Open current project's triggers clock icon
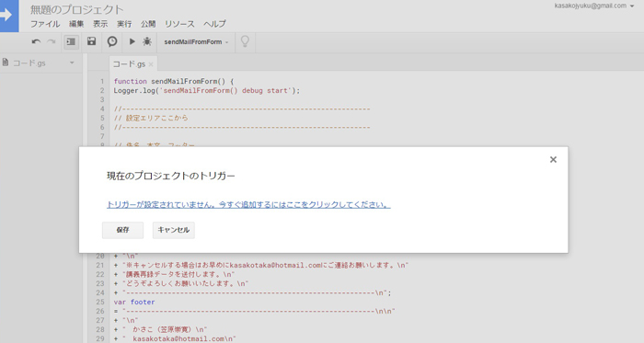This screenshot has width=644, height=343. click(112, 41)
